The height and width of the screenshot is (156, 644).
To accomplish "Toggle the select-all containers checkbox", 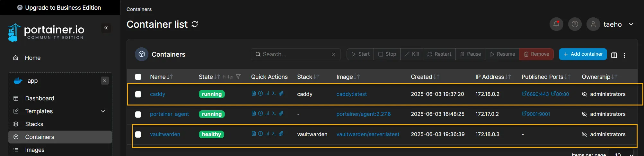I will [138, 77].
